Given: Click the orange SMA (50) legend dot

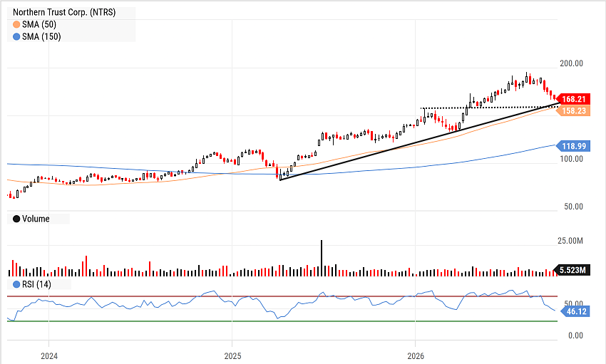Looking at the screenshot, I should coord(16,25).
